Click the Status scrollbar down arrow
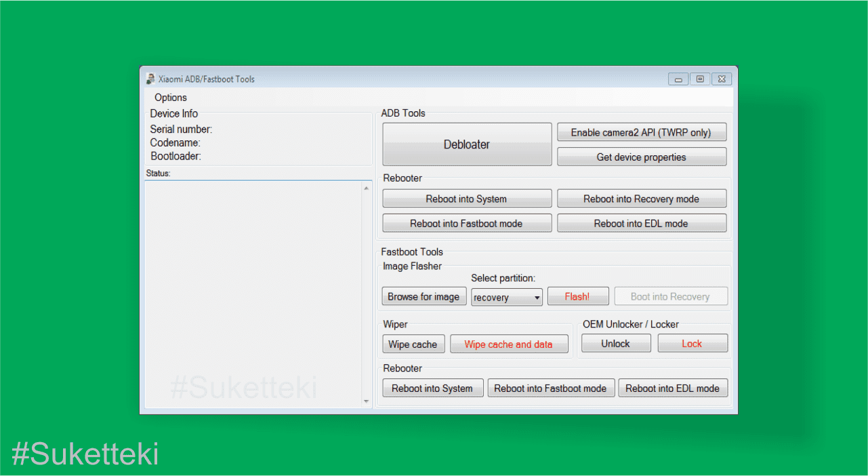Viewport: 868px width, 476px height. (367, 401)
